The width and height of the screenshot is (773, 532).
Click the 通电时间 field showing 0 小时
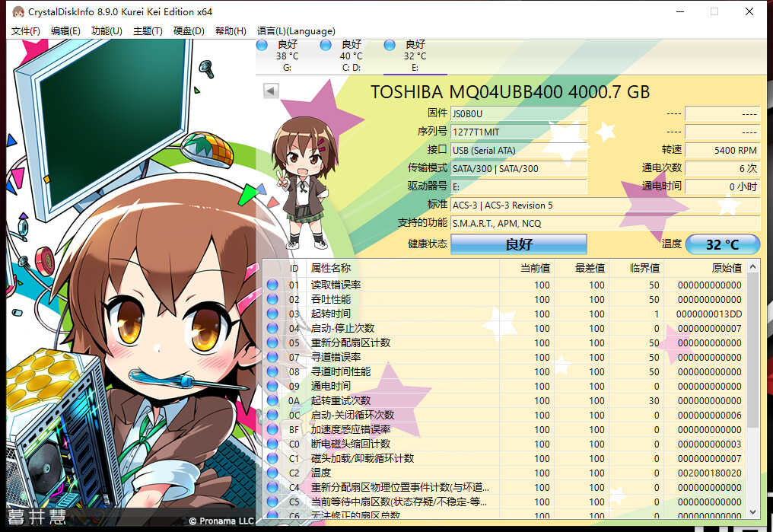pos(722,187)
